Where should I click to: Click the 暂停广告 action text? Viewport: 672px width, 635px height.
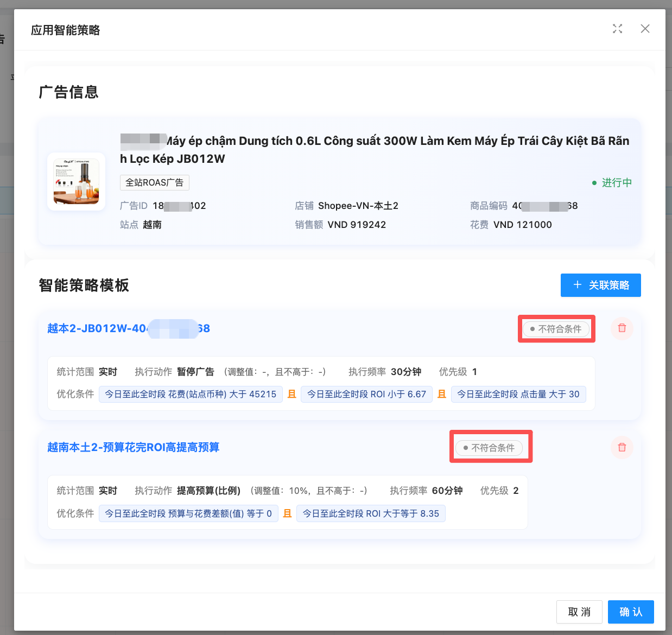[195, 372]
